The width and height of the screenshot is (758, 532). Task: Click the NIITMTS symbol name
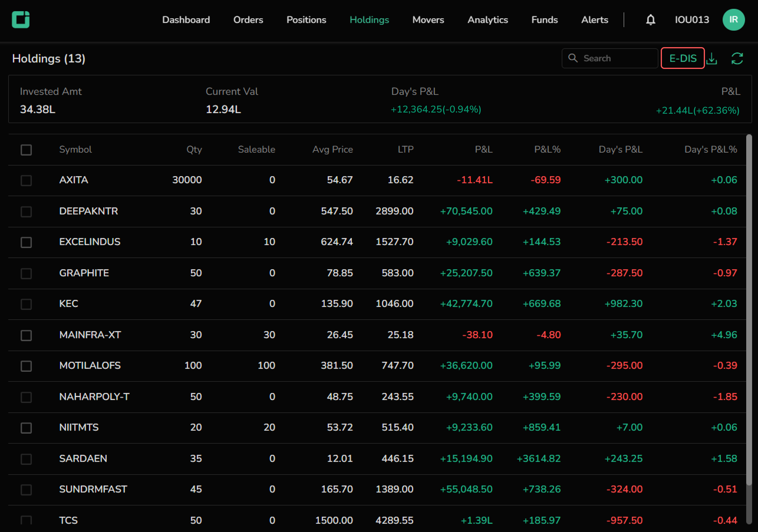pos(79,427)
